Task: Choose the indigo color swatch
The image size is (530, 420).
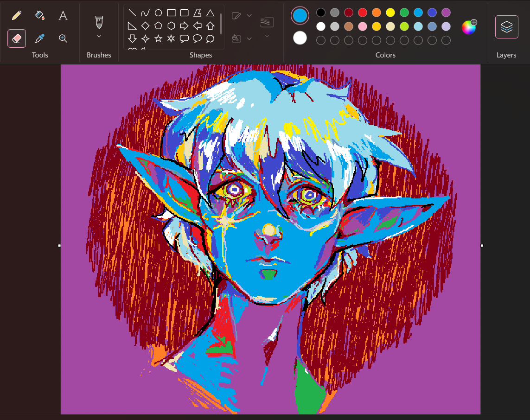Action: point(432,13)
